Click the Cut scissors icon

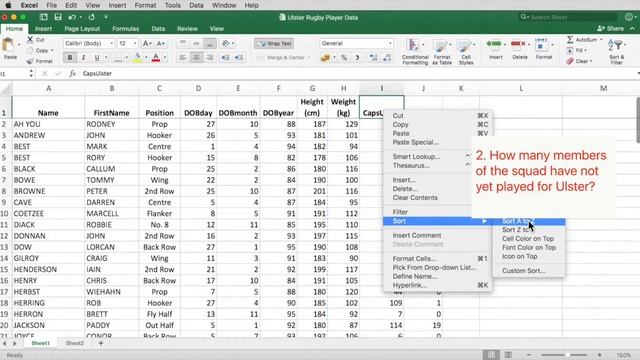point(30,40)
